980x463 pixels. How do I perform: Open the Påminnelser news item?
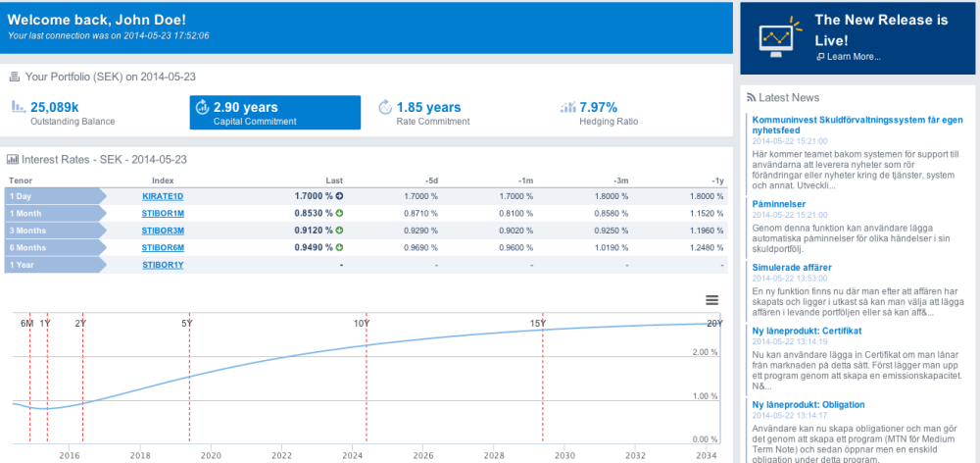(x=779, y=204)
